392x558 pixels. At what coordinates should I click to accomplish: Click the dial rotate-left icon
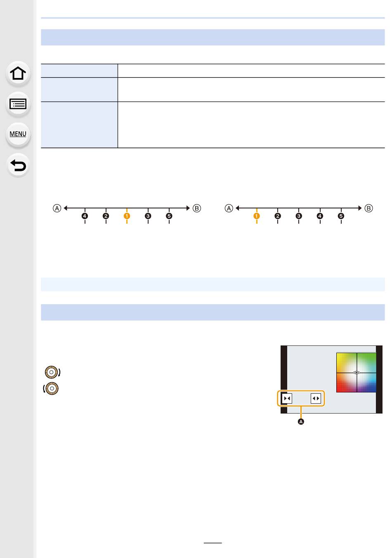pos(52,388)
